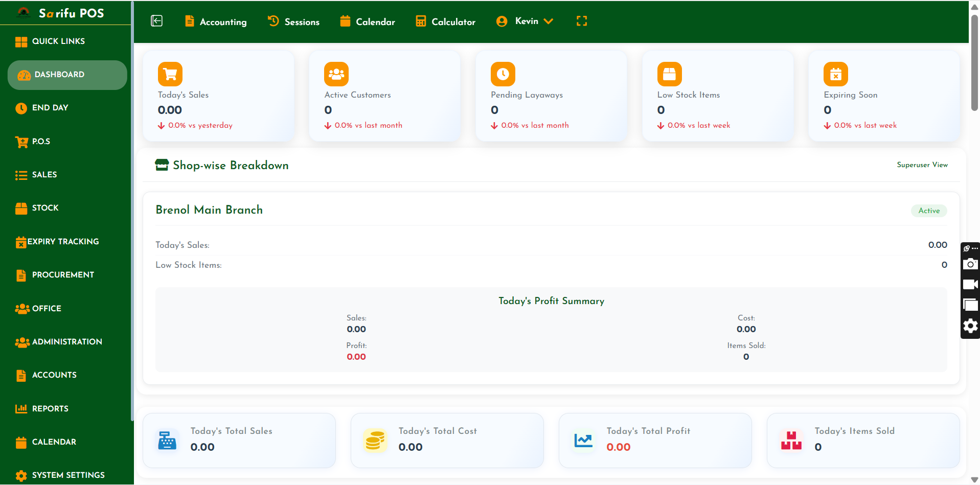Open System Settings with the gear icon
The width and height of the screenshot is (980, 485).
(x=21, y=475)
